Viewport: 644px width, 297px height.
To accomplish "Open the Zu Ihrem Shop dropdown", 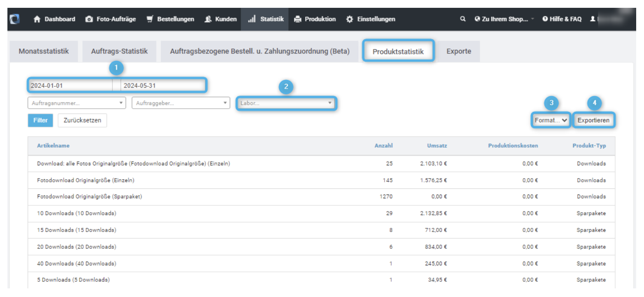I will [x=504, y=19].
